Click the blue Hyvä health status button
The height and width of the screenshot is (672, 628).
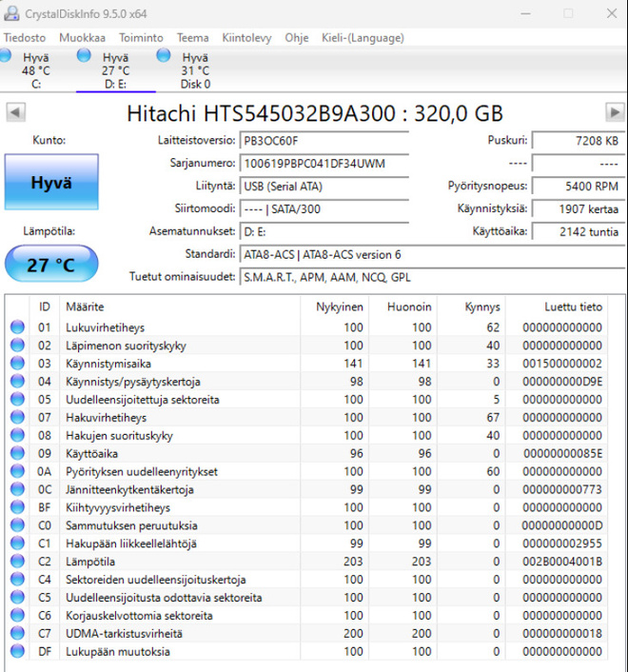pyautogui.click(x=51, y=182)
